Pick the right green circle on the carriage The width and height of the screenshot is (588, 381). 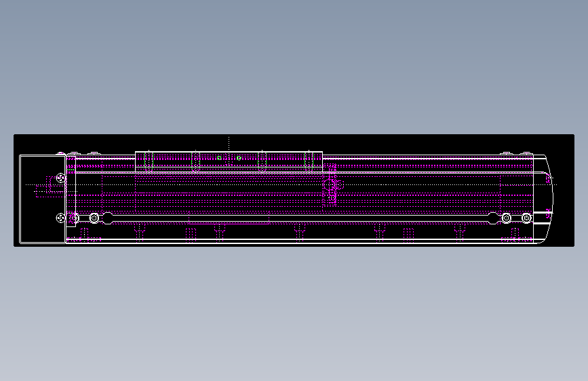(239, 158)
